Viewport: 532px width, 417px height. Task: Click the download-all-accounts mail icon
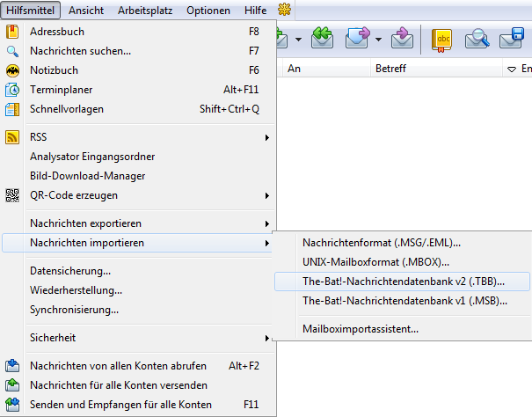pyautogui.click(x=12, y=366)
